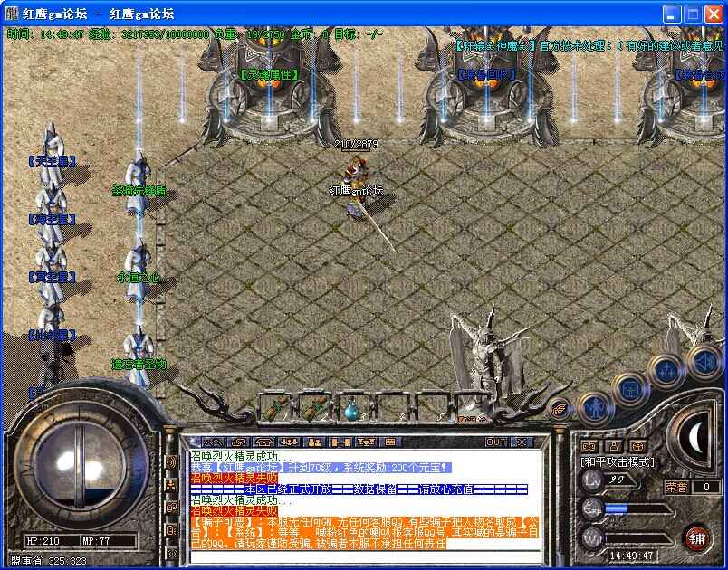This screenshot has width=728, height=570.
Task: Click the guild members icon in chat toolbar
Action: [366, 442]
